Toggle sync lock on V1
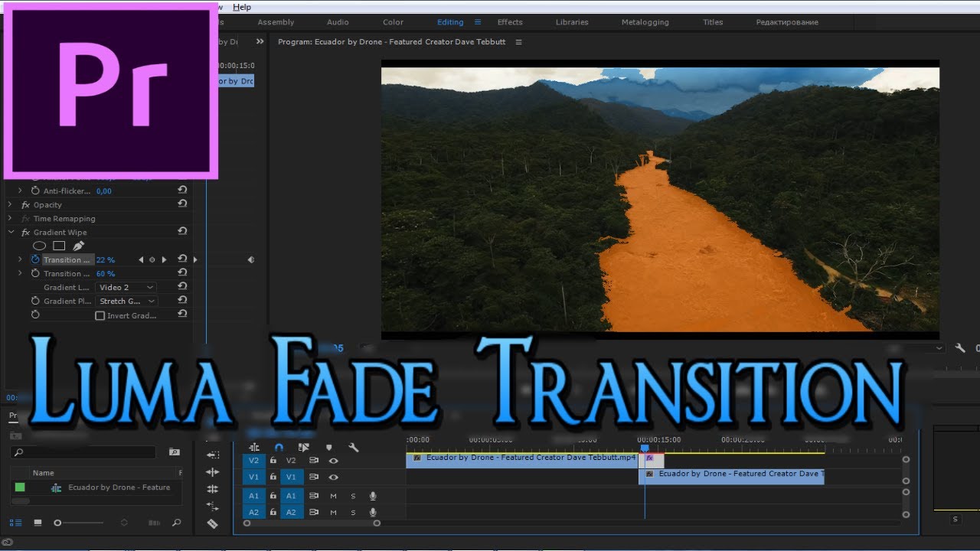This screenshot has height=551, width=980. click(x=314, y=478)
